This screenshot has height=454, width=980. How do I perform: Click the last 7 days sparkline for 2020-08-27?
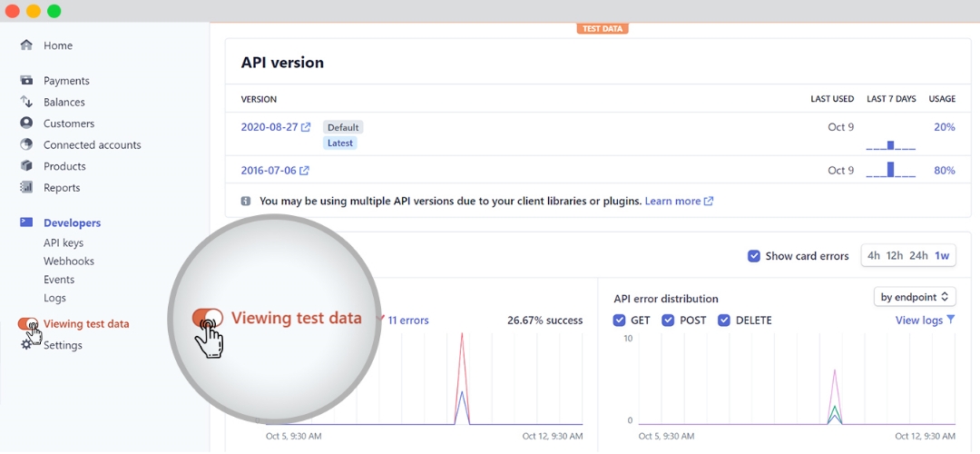891,145
